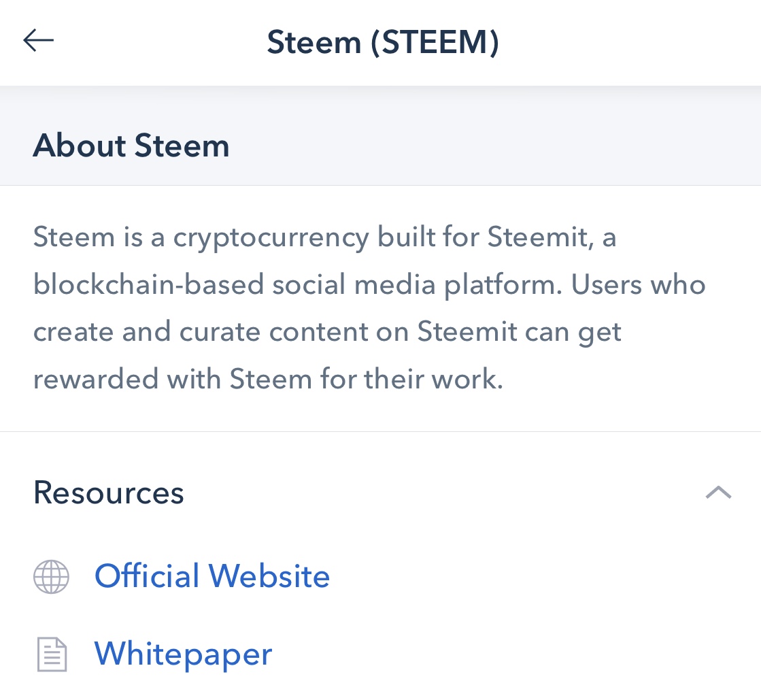Image resolution: width=761 pixels, height=700 pixels.
Task: Open the Whitepaper link
Action: [183, 654]
